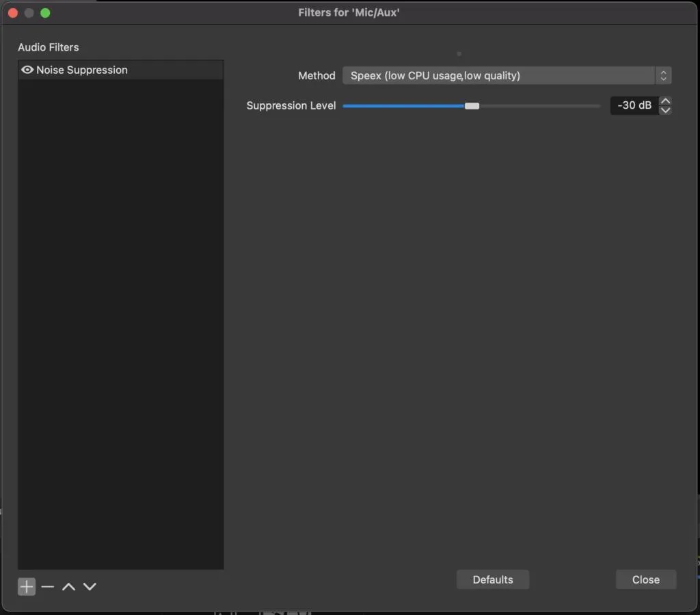Click the -30 dB value field
Screen dimensions: 700x615
[634, 105]
